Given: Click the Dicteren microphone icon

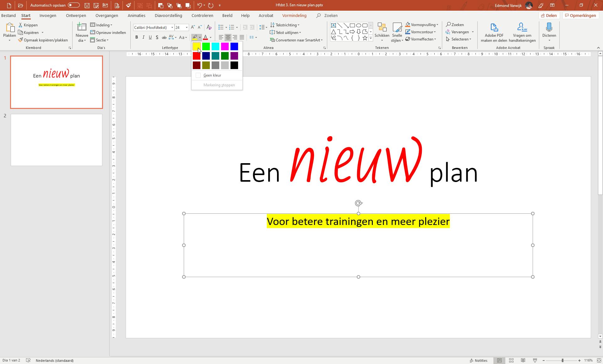Looking at the screenshot, I should [x=549, y=28].
